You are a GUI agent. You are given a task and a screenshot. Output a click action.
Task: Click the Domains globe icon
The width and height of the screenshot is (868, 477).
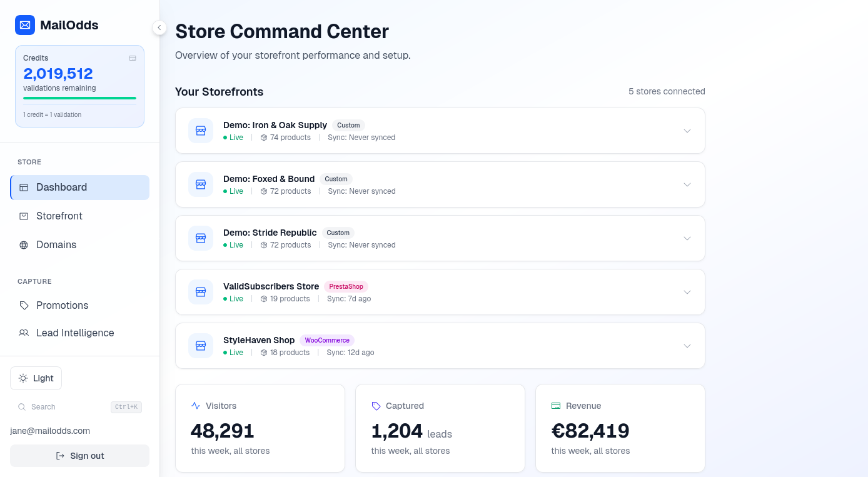[24, 244]
